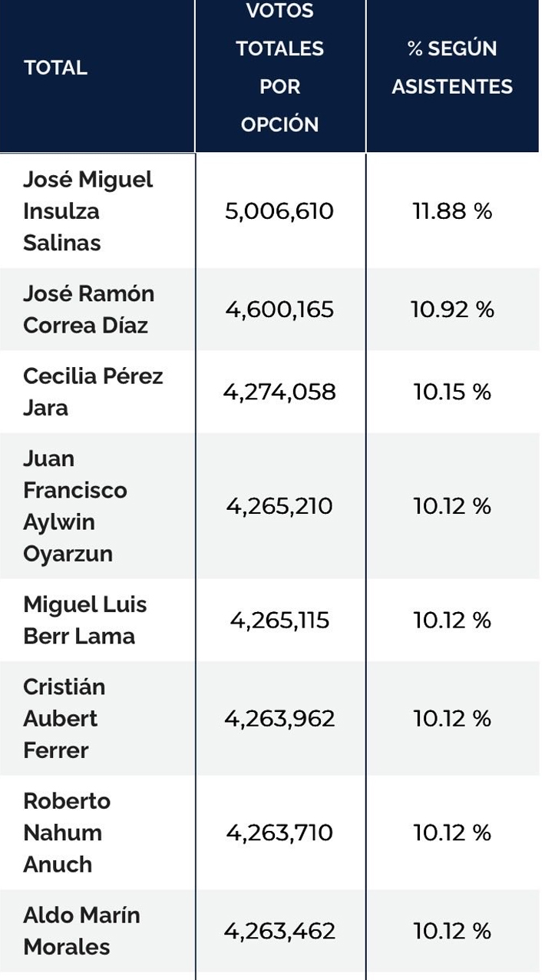This screenshot has height=980, width=545.
Task: Click the vote total 4,265,115
Action: (x=279, y=620)
